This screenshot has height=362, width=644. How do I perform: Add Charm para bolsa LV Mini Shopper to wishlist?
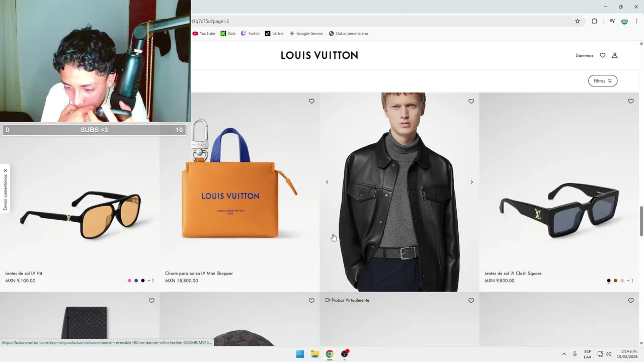coord(311,101)
